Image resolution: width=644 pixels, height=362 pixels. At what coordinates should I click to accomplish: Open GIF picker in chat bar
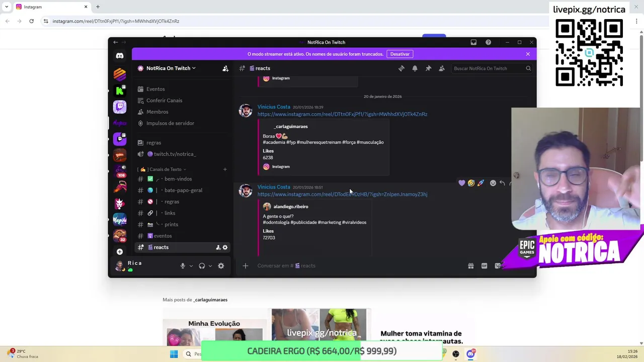[484, 266]
